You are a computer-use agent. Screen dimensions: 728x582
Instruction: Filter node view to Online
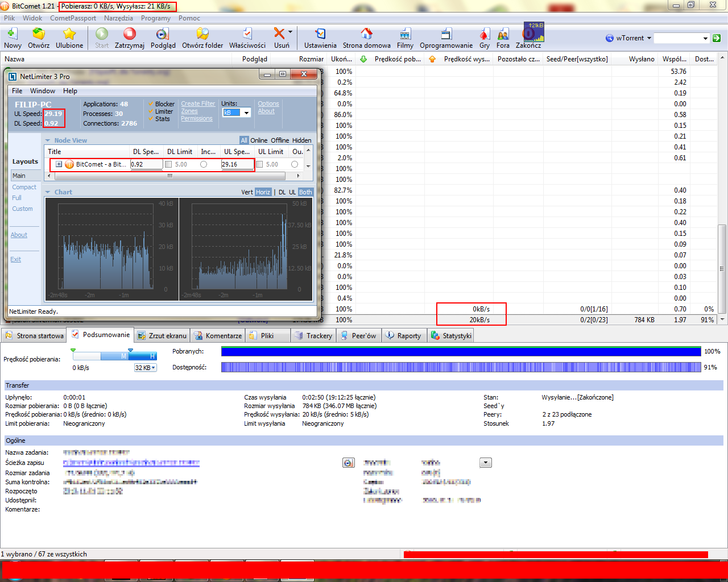259,140
